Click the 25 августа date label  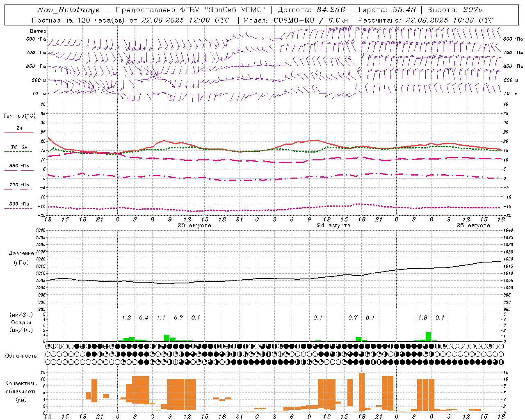[473, 226]
